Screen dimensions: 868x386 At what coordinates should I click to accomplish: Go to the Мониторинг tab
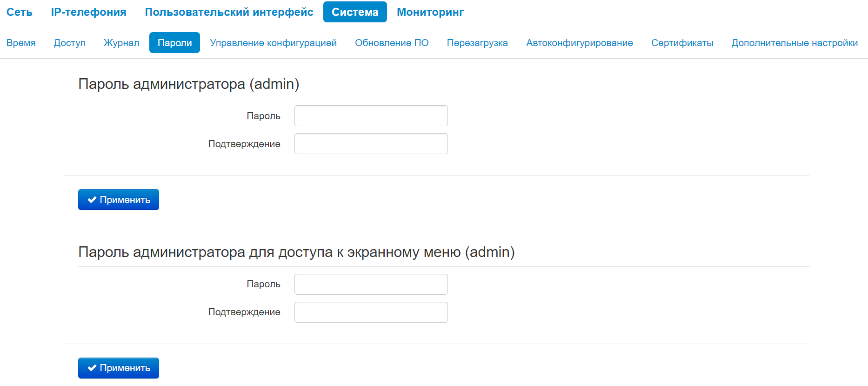[430, 12]
